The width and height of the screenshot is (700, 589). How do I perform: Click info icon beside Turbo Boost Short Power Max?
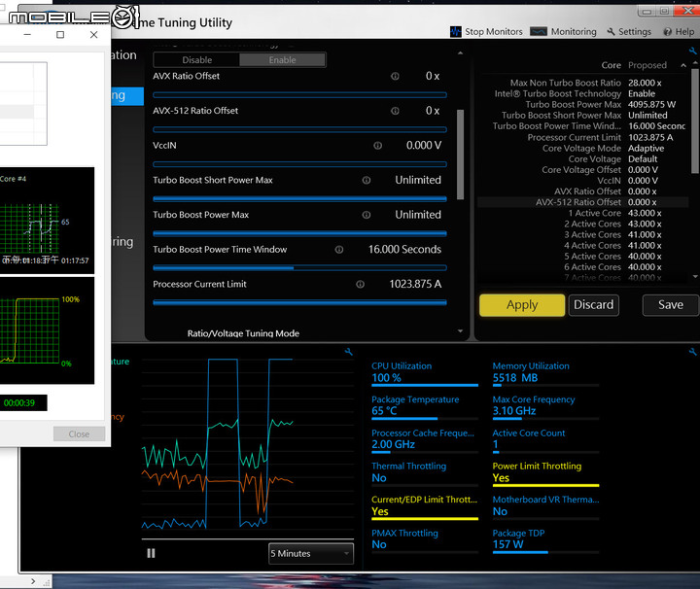point(367,180)
